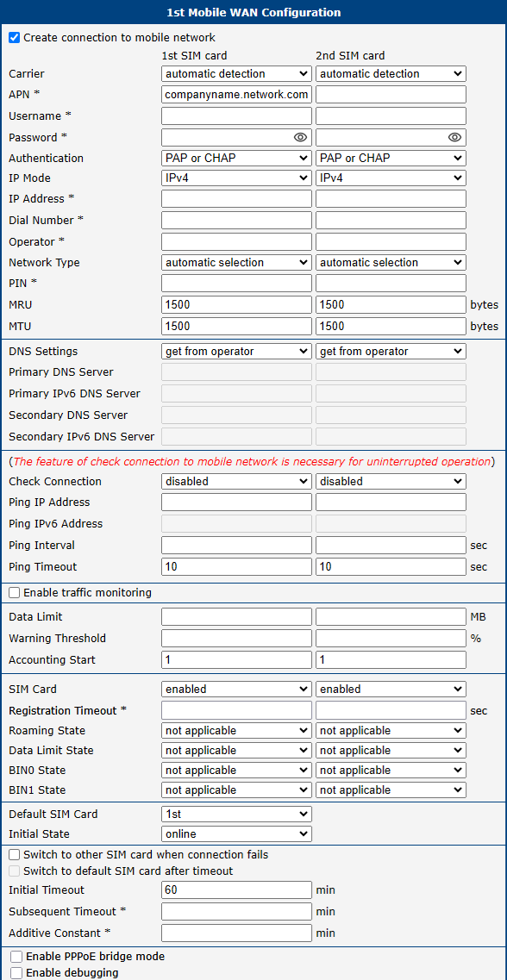Viewport: 507px width, 980px height.
Task: Uncheck Create connection to mobile network
Action: pos(15,38)
